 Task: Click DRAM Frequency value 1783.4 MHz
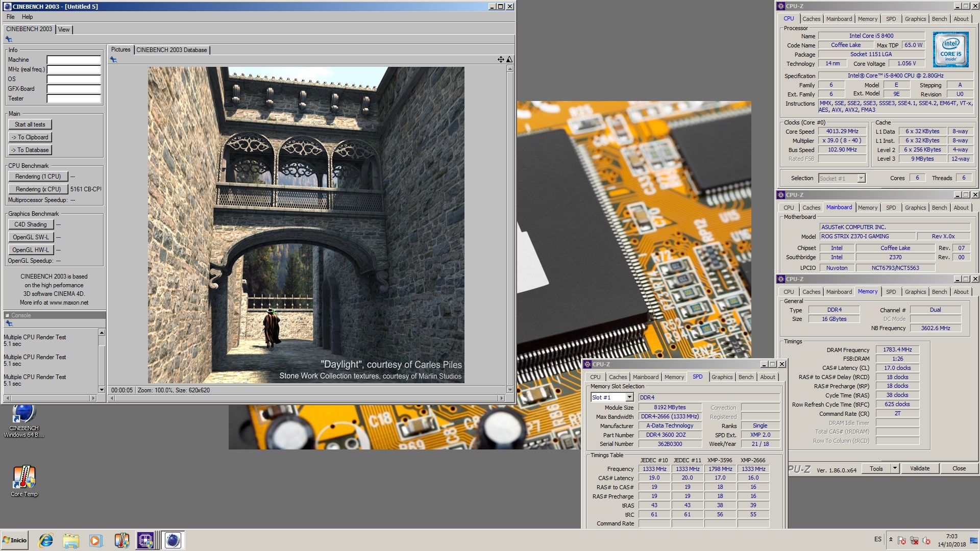coord(897,349)
